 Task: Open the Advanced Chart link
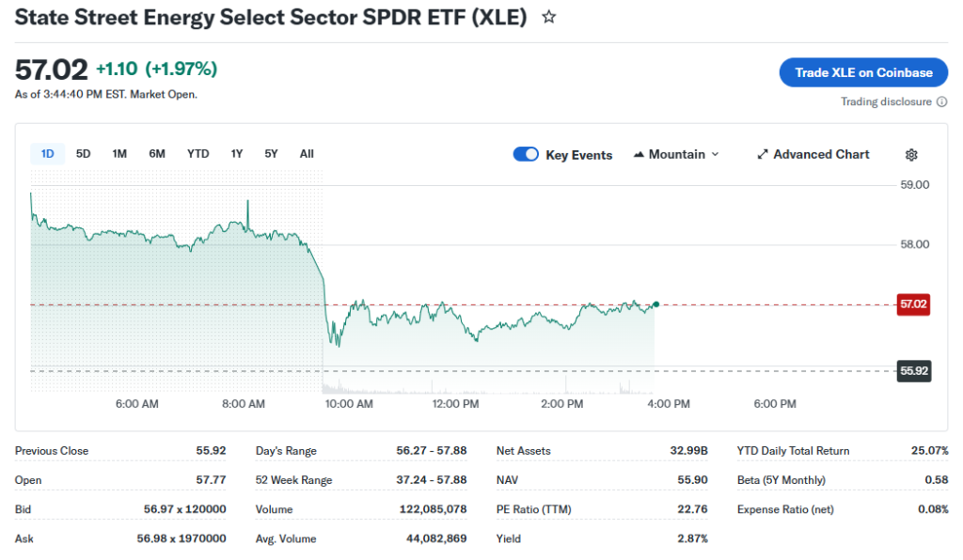pyautogui.click(x=821, y=154)
